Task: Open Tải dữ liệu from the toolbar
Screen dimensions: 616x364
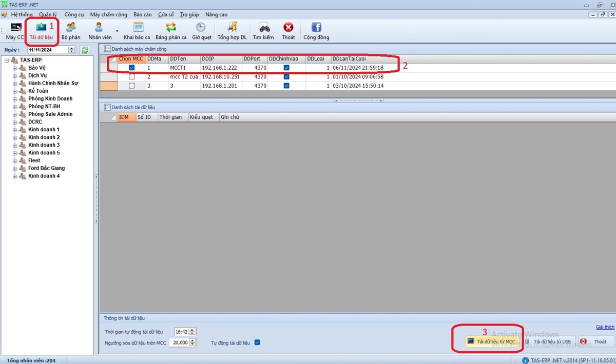Action: 41,30
